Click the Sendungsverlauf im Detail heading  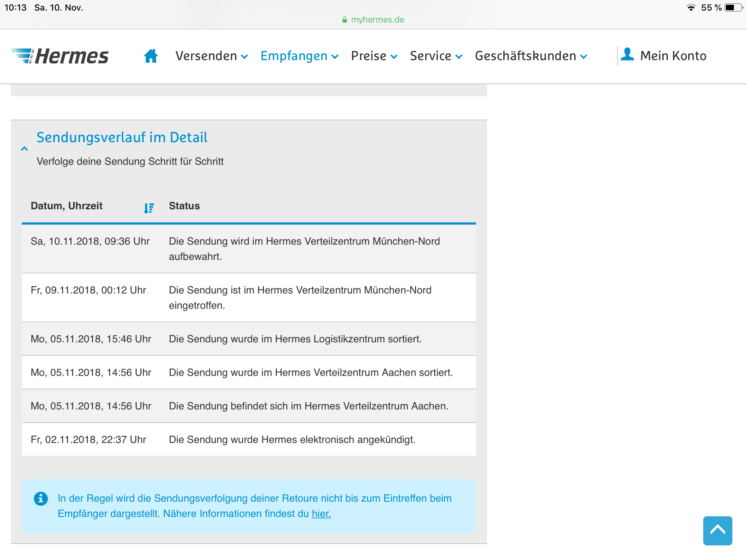pos(122,137)
